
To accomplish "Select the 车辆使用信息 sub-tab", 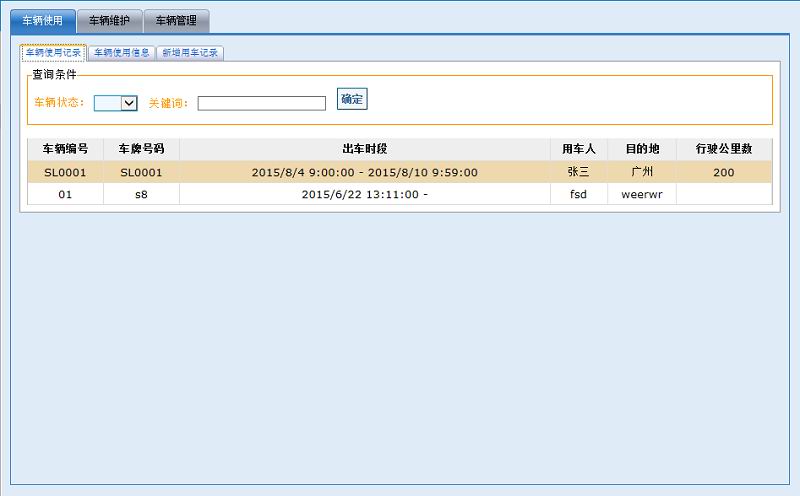I will [x=121, y=53].
